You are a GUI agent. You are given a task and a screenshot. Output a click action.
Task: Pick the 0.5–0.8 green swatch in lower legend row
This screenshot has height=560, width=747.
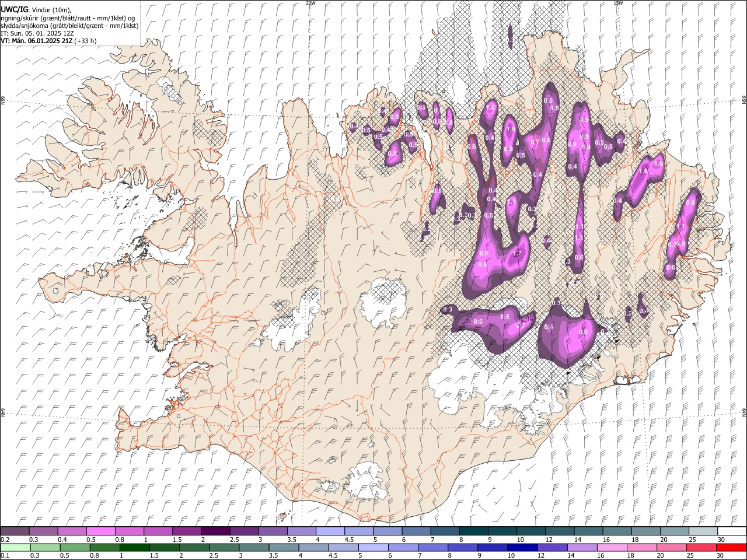click(x=75, y=548)
